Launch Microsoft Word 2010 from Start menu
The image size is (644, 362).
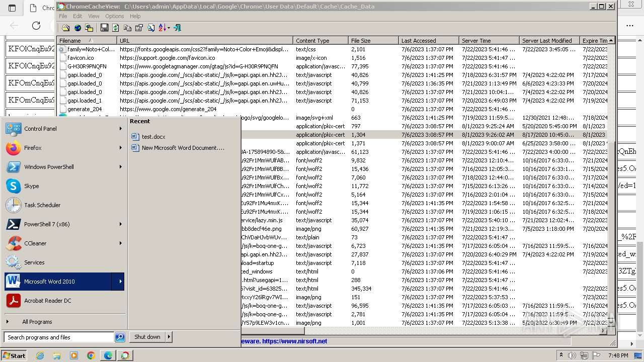coord(58,282)
